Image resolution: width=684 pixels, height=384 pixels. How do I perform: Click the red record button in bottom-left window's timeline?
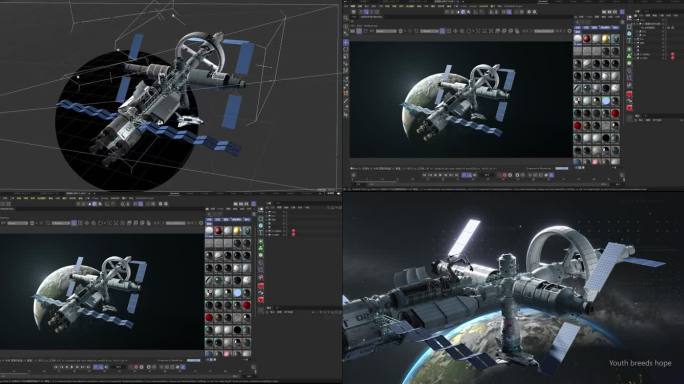[136, 367]
